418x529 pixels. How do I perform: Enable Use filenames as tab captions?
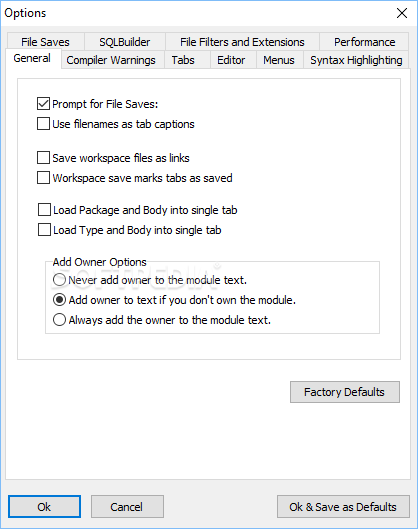pos(44,124)
